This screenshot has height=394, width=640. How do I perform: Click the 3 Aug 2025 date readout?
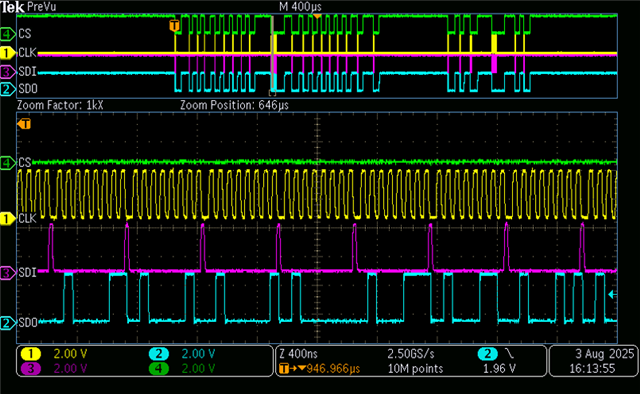coord(604,354)
